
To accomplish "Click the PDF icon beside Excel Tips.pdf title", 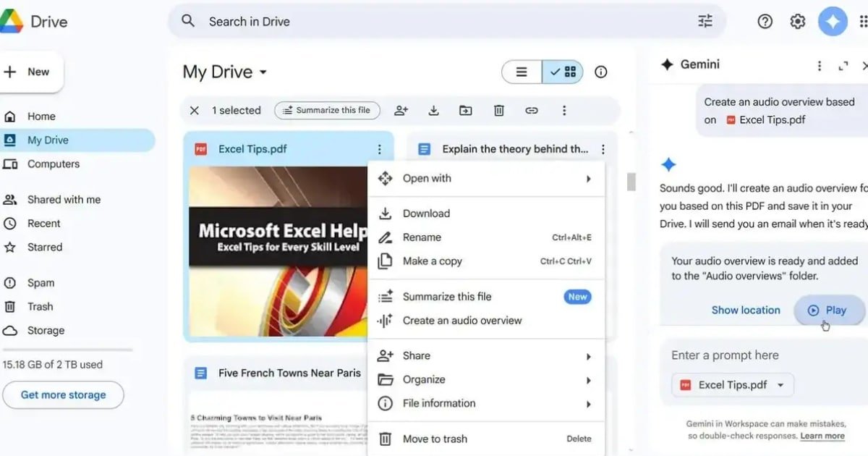I will (x=200, y=149).
